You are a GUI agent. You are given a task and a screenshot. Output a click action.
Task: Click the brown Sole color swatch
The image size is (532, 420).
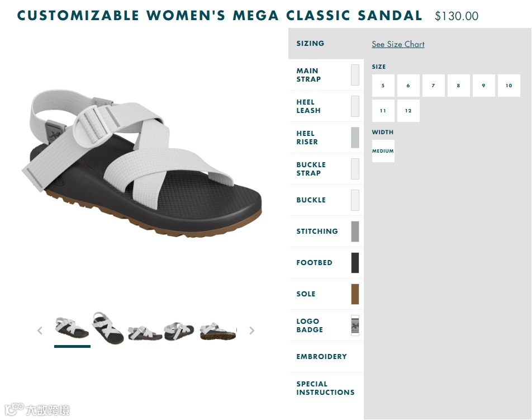coord(355,294)
